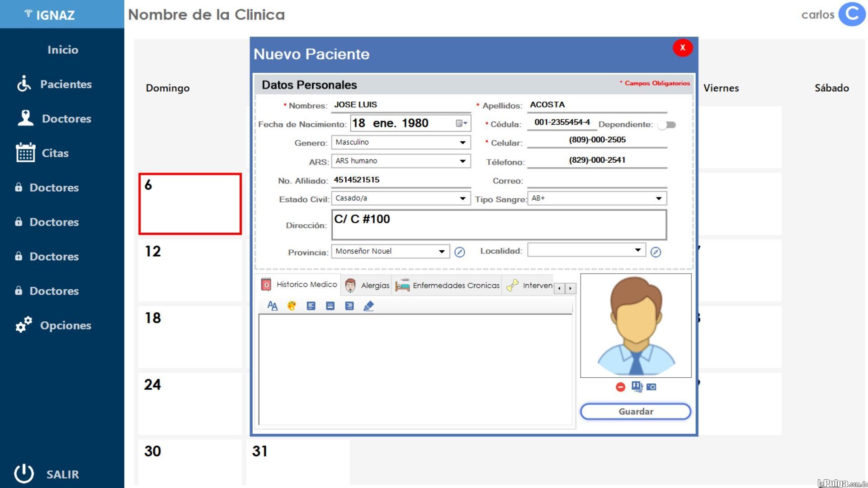Click the edit Provincia location icon
This screenshot has width=868, height=488.
460,251
